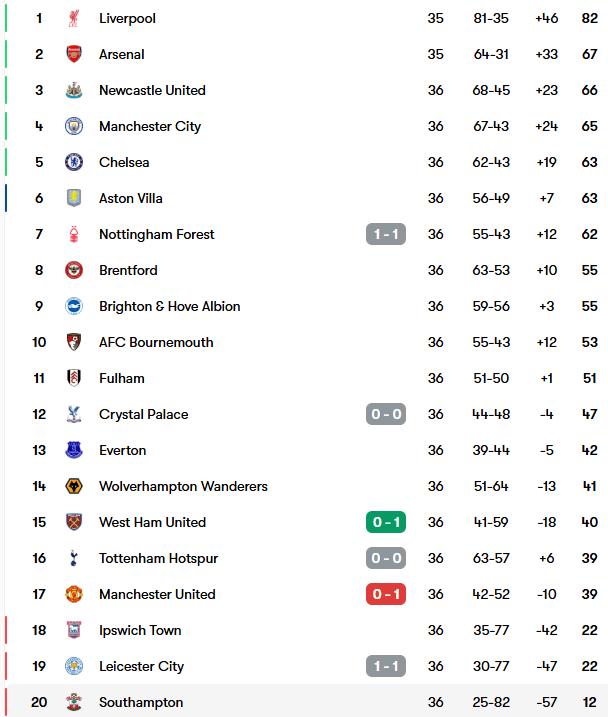Click the Chelsea club badge
The image size is (608, 717).
(74, 162)
